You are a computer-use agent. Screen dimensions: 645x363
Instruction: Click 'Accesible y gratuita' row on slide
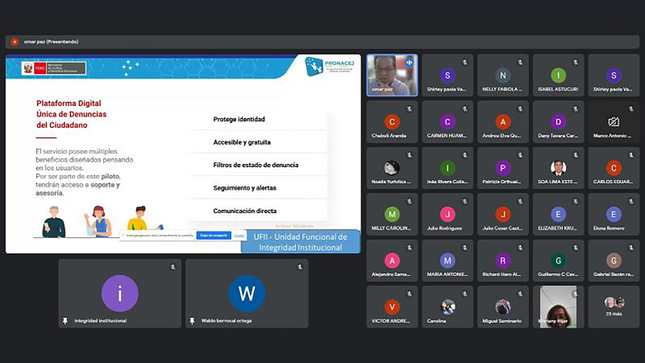click(259, 142)
